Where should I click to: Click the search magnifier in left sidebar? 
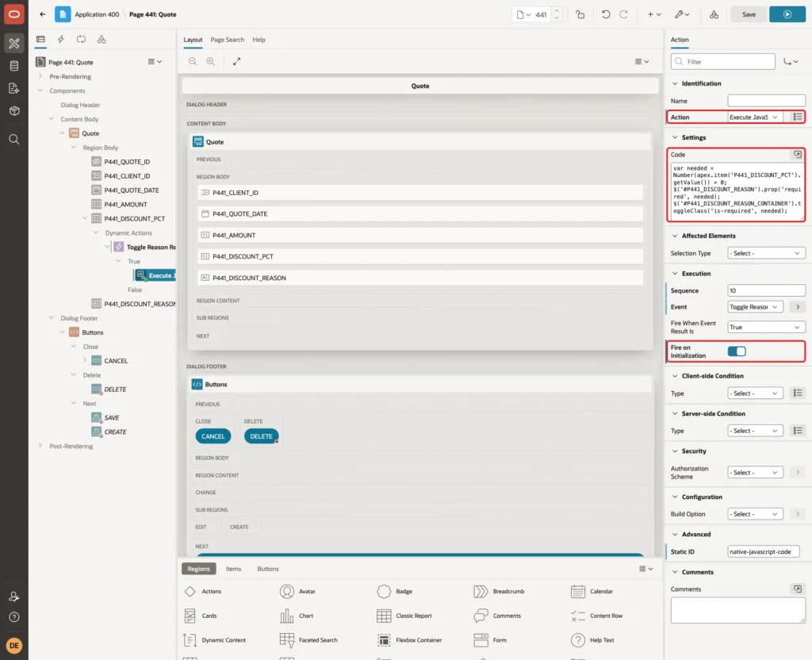point(14,140)
